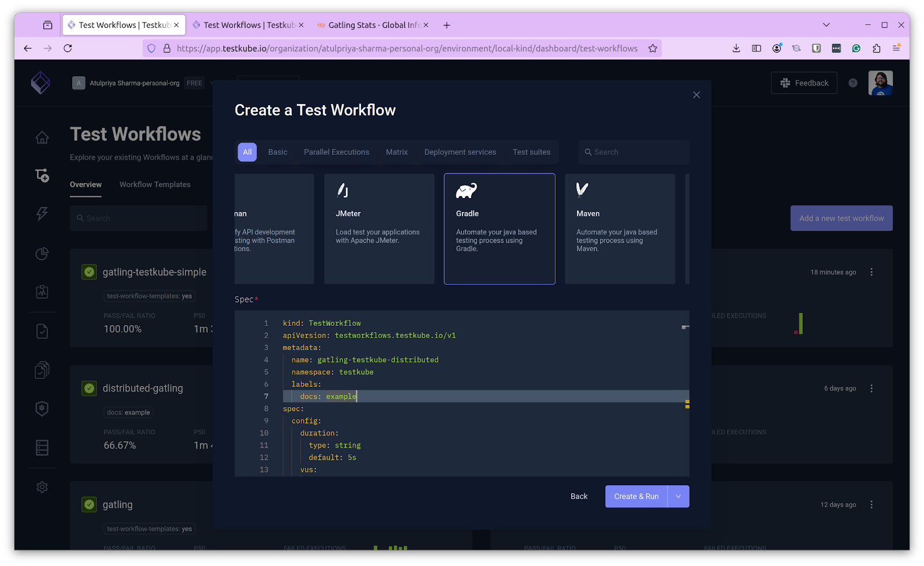Choose the Maven template card
The height and width of the screenshot is (566, 924).
pos(620,229)
